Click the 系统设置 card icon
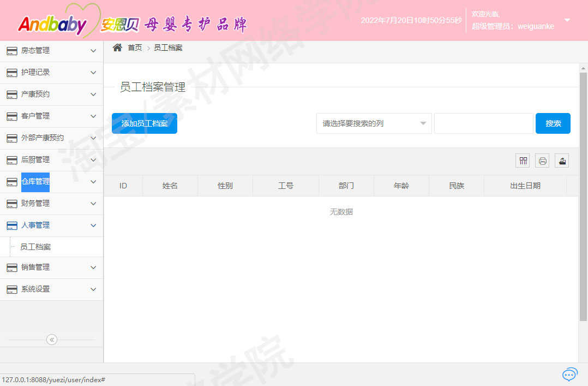The width and height of the screenshot is (588, 386). tap(12, 289)
